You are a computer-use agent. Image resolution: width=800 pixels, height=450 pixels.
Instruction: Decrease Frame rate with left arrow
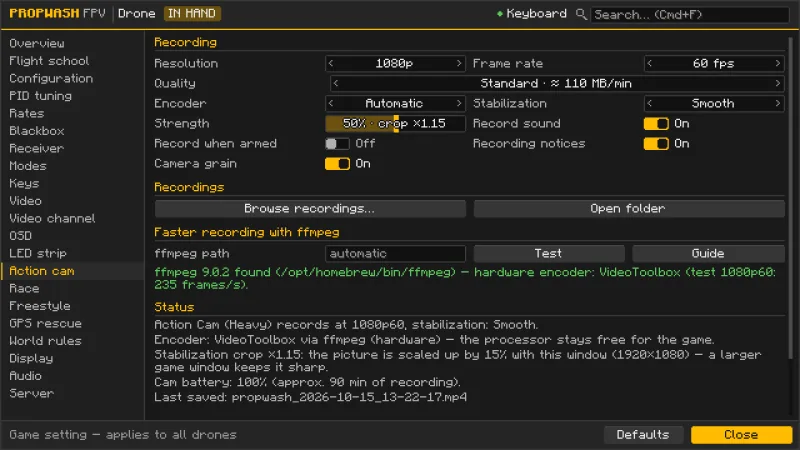point(649,63)
